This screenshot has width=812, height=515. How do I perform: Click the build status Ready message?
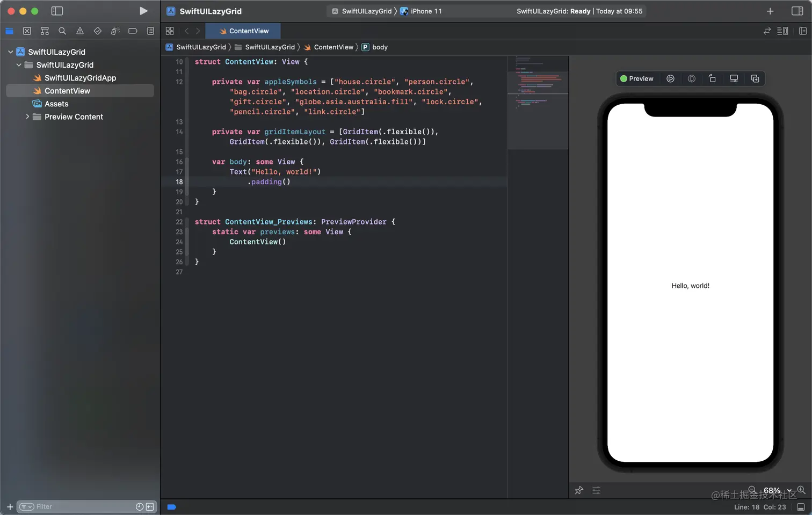579,11
